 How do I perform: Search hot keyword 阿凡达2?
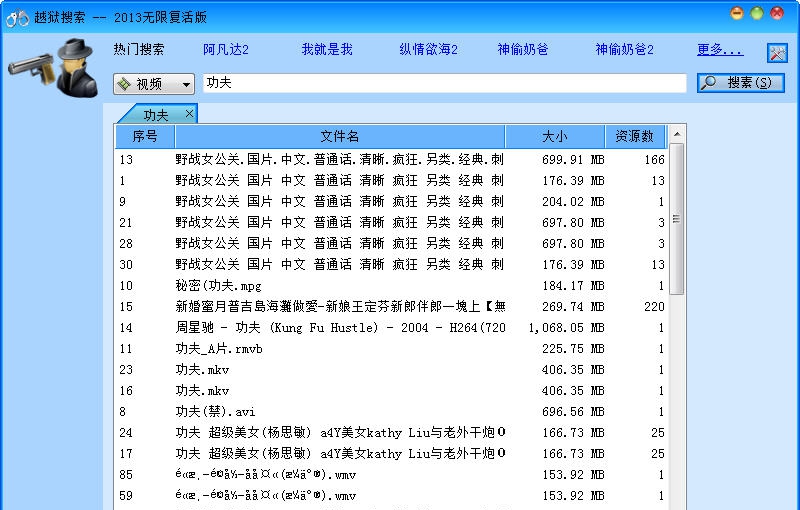tap(226, 49)
